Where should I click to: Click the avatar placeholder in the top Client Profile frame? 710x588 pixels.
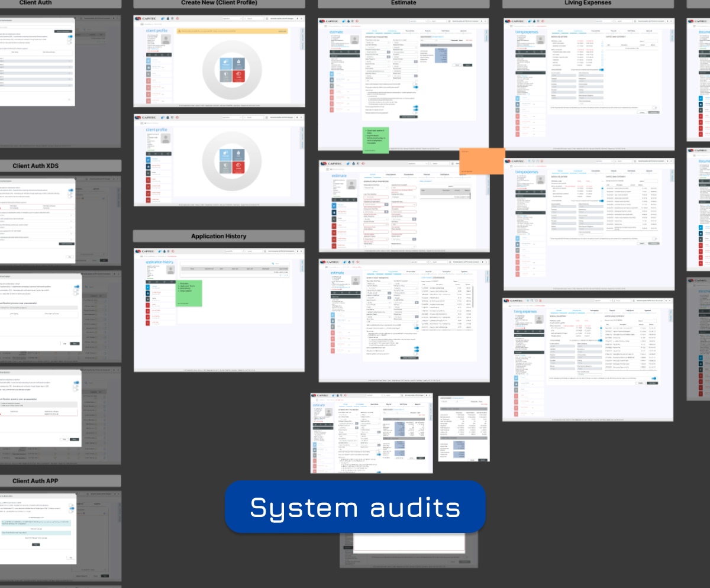tap(166, 39)
